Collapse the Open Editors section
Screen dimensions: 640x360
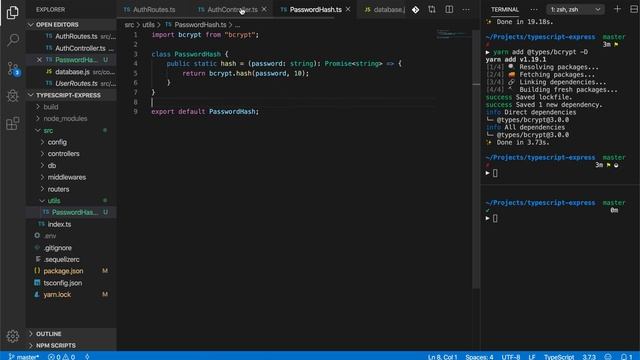[x=71, y=24]
